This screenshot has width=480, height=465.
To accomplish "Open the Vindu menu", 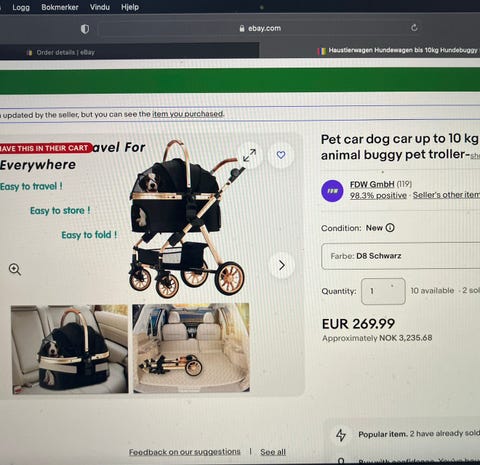I will point(99,7).
